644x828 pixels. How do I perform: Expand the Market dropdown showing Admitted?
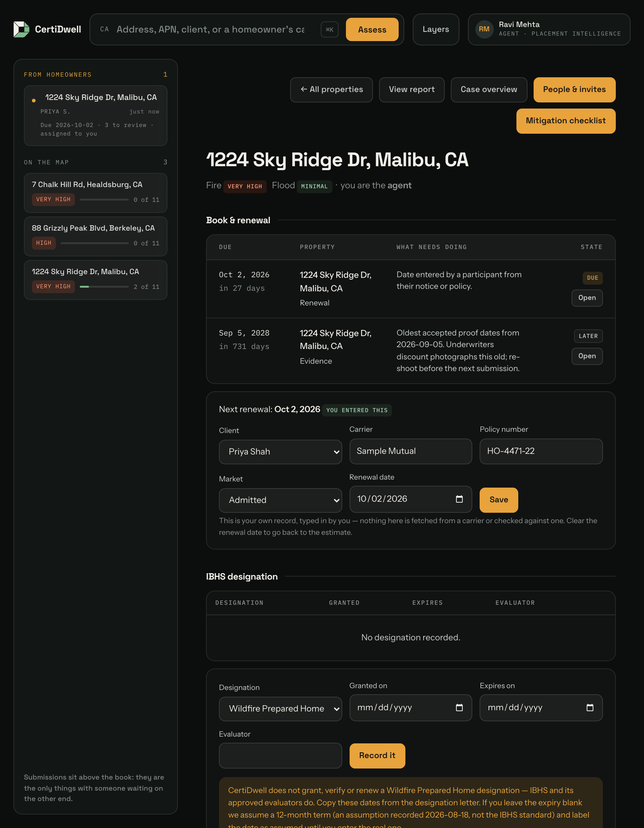point(280,500)
